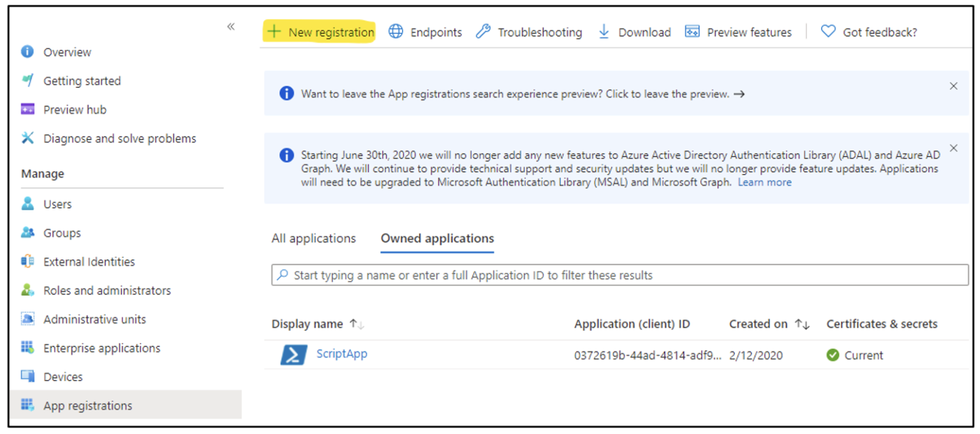Click the New registration button
The height and width of the screenshot is (434, 980).
click(x=319, y=31)
